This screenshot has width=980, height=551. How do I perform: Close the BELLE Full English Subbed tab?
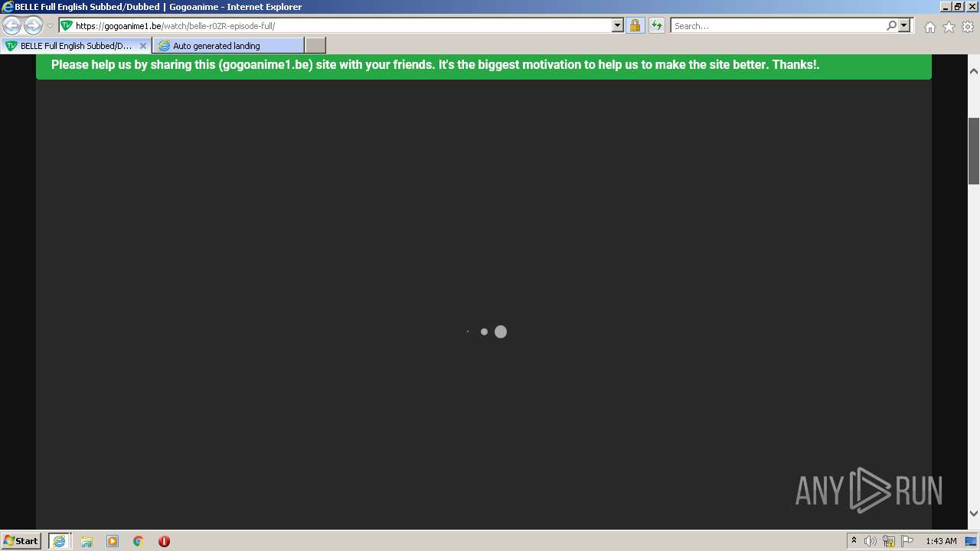click(x=143, y=46)
